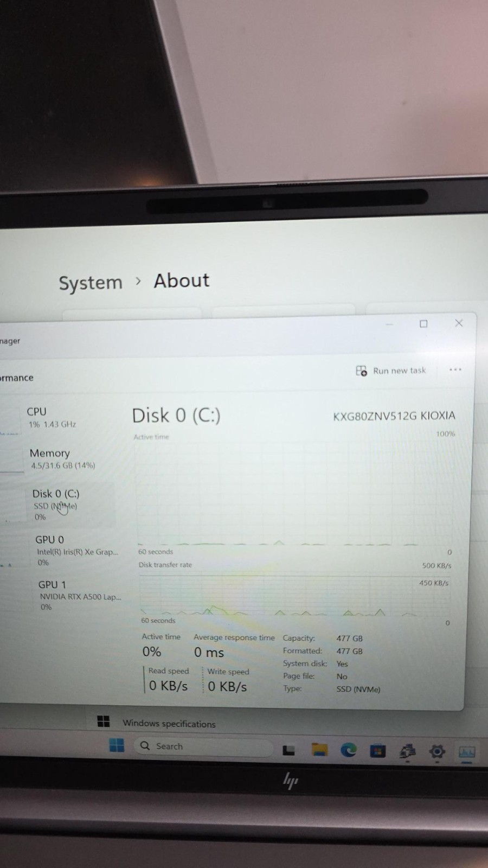
Task: Click the Disk transfer rate graph
Action: pos(295,595)
